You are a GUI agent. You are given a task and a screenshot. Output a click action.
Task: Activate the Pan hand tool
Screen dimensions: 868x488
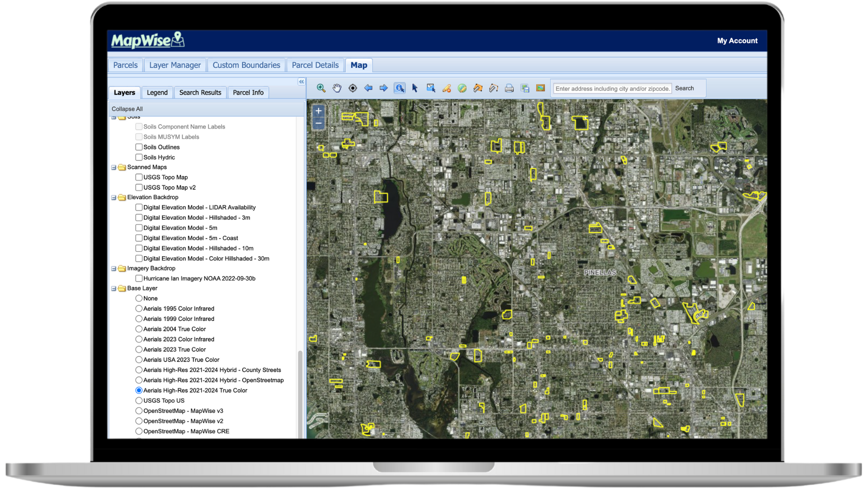click(x=337, y=88)
